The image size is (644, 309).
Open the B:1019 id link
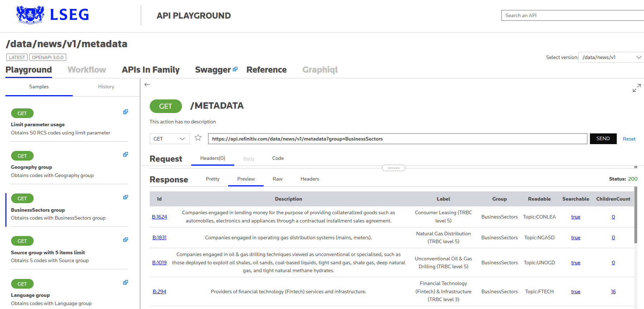pos(159,263)
